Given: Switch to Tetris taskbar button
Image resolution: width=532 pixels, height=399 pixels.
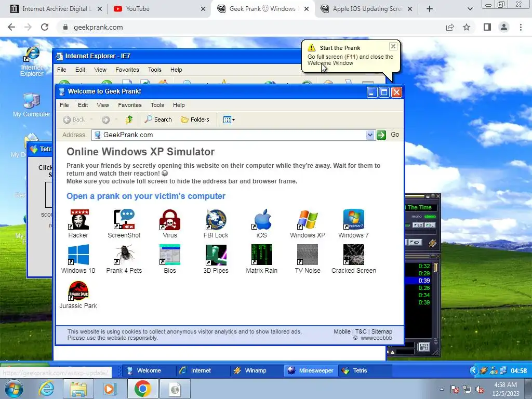Looking at the screenshot, I should coord(365,370).
